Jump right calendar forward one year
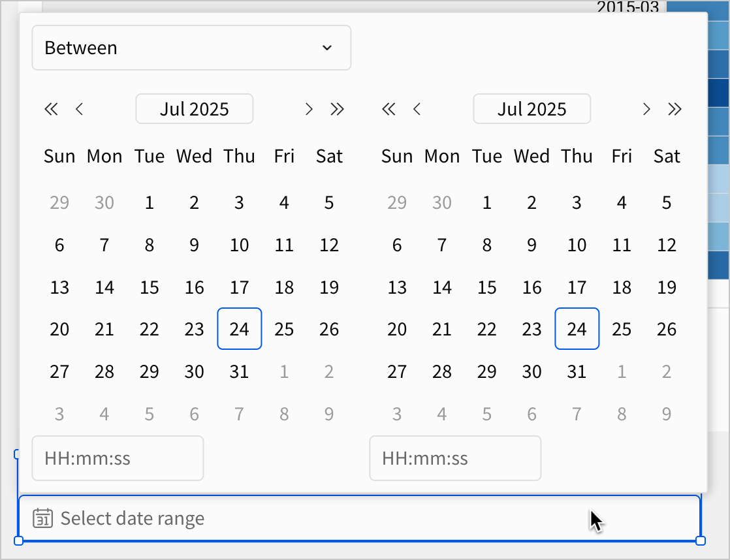 pos(674,109)
